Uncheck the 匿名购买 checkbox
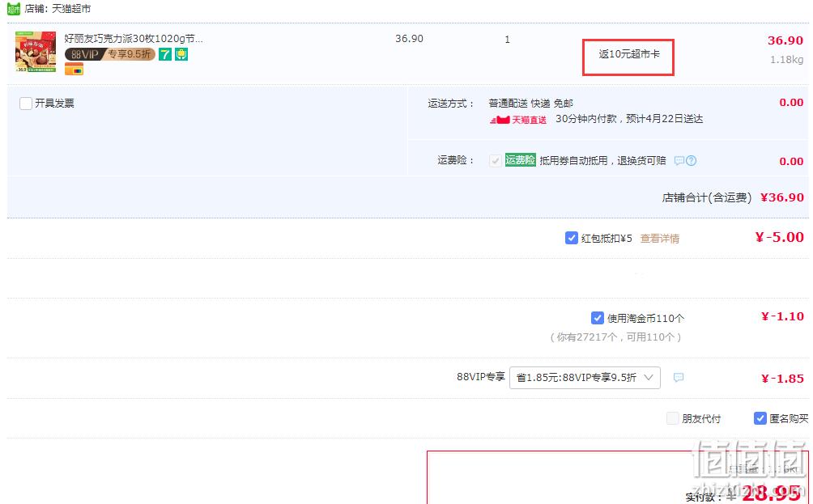This screenshot has width=813, height=504. 760,418
